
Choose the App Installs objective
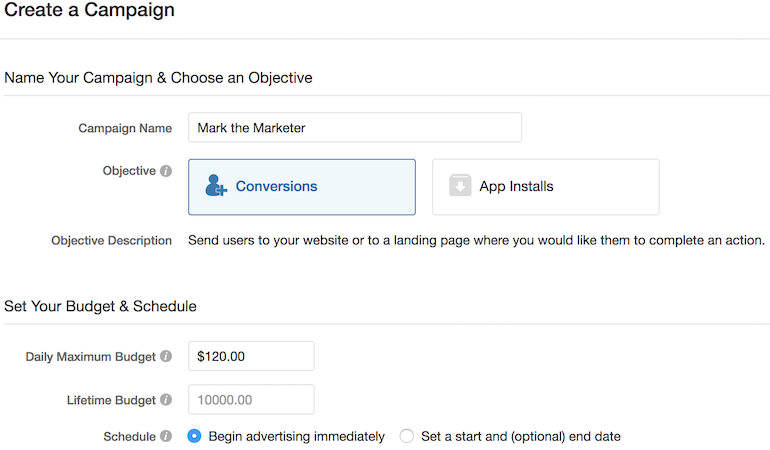click(546, 187)
